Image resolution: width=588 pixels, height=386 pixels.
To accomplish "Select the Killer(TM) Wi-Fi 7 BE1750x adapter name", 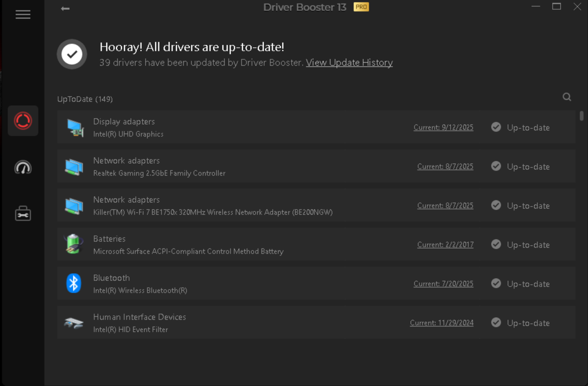I will click(x=213, y=212).
